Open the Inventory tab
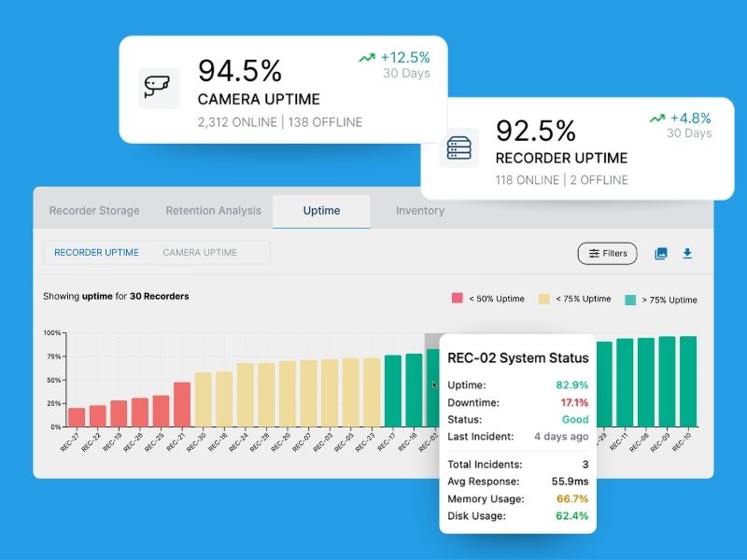 click(x=419, y=211)
